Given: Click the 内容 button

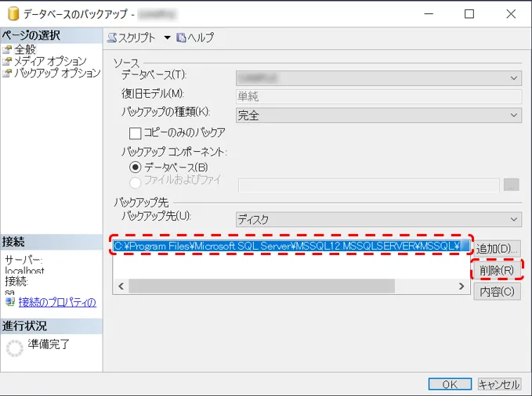Looking at the screenshot, I should [x=497, y=291].
